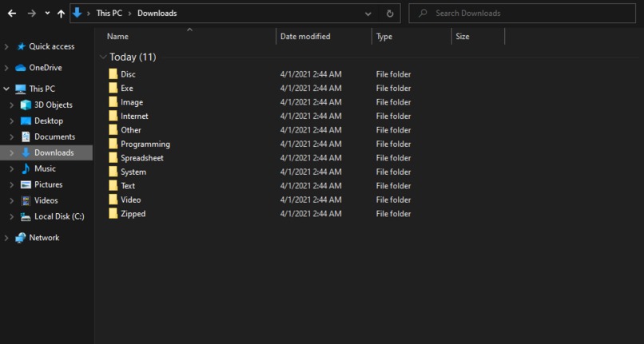The height and width of the screenshot is (344, 644).
Task: Select Downloads in navigation pane
Action: (54, 152)
